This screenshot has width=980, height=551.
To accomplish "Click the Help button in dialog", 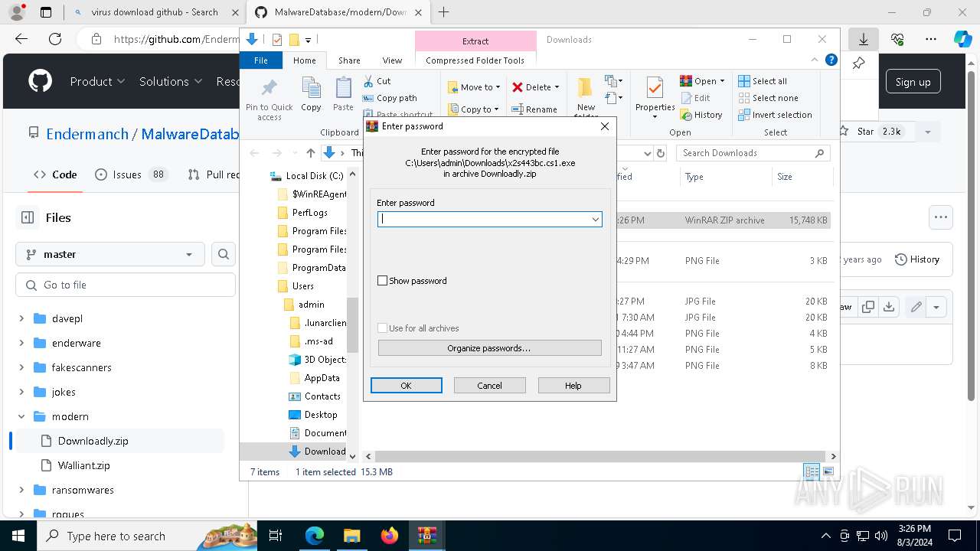I will (x=573, y=386).
